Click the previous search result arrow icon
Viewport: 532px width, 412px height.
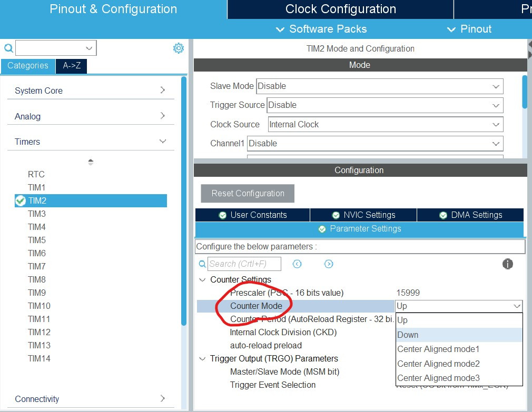point(297,264)
